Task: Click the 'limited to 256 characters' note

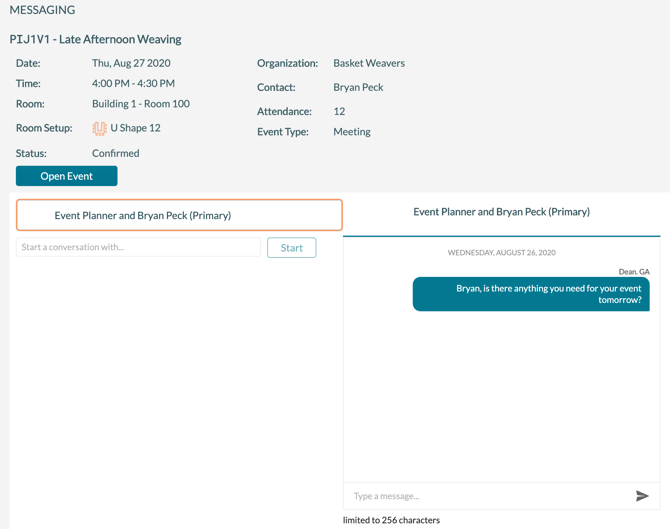Action: click(x=391, y=520)
